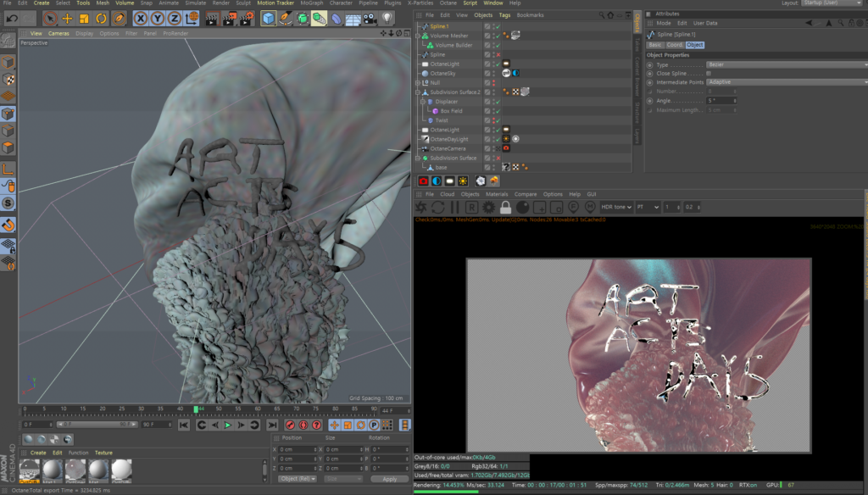The height and width of the screenshot is (495, 868).
Task: Click the Play Forward button in timeline
Action: click(x=227, y=425)
